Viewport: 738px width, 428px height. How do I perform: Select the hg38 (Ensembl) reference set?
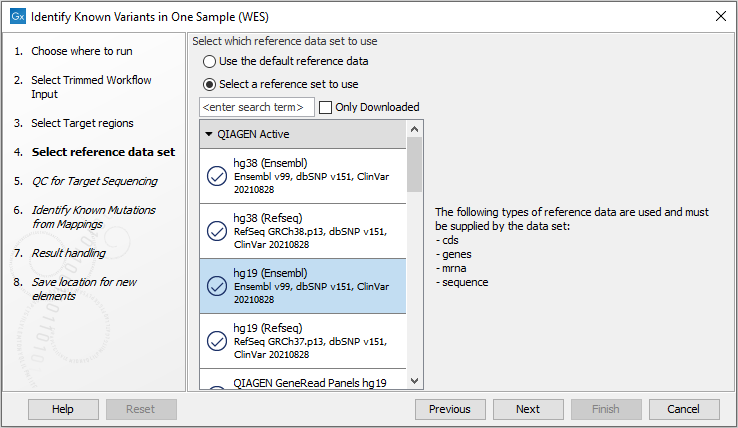[x=303, y=176]
